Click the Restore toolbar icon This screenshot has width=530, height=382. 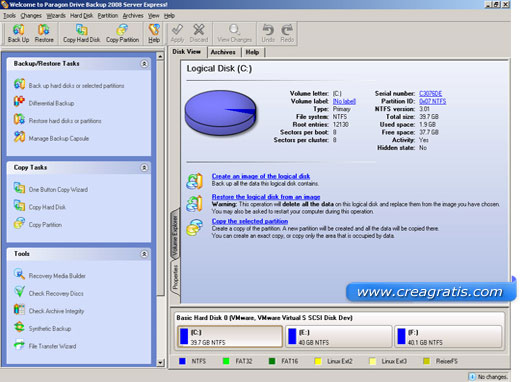(x=44, y=30)
